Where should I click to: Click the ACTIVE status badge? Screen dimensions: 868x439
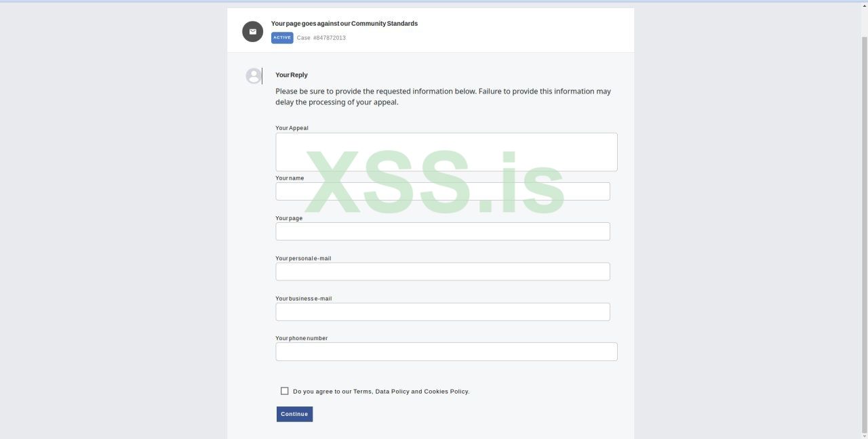[x=282, y=38]
